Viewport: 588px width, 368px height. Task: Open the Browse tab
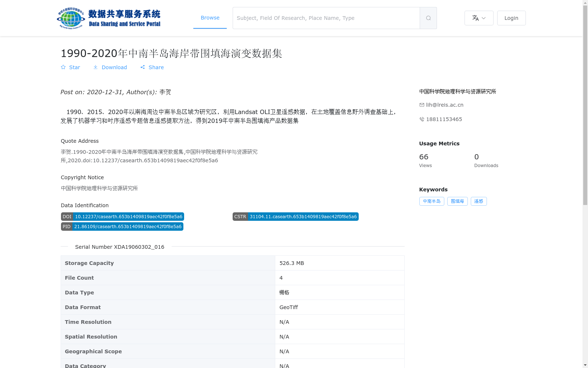pos(210,18)
